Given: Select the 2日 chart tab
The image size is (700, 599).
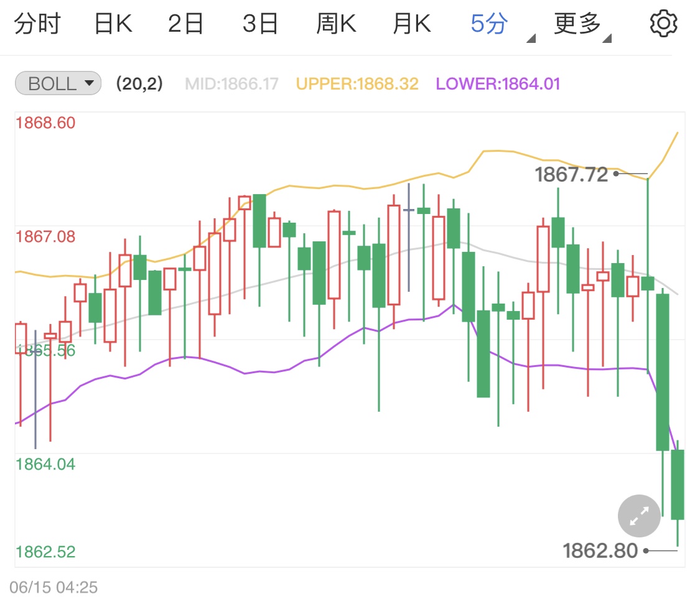Looking at the screenshot, I should pyautogui.click(x=185, y=24).
